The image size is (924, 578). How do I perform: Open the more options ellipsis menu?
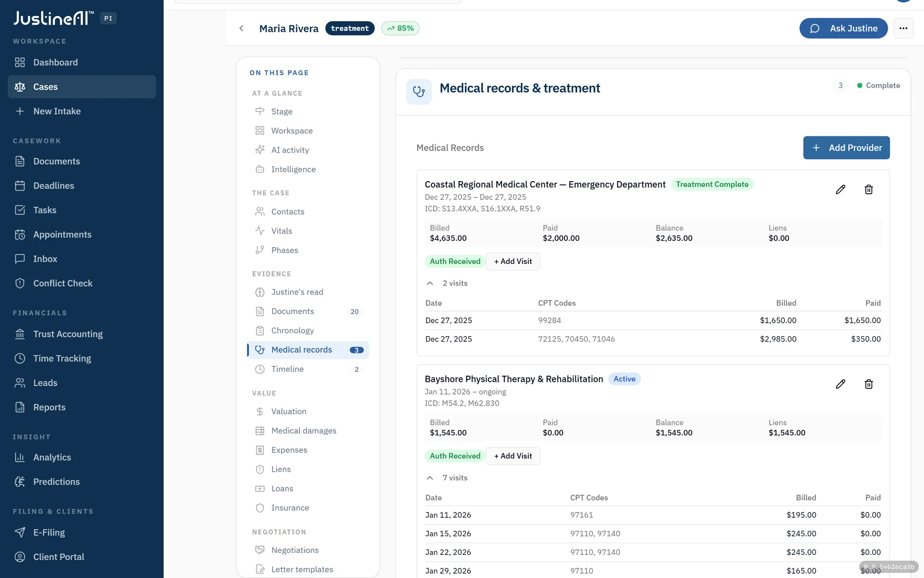(903, 28)
